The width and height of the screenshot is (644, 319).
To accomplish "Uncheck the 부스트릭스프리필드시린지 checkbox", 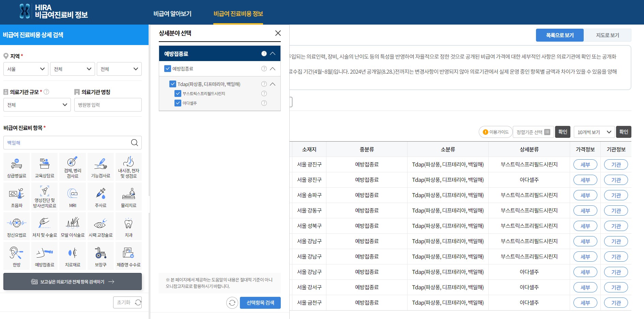I will [178, 93].
